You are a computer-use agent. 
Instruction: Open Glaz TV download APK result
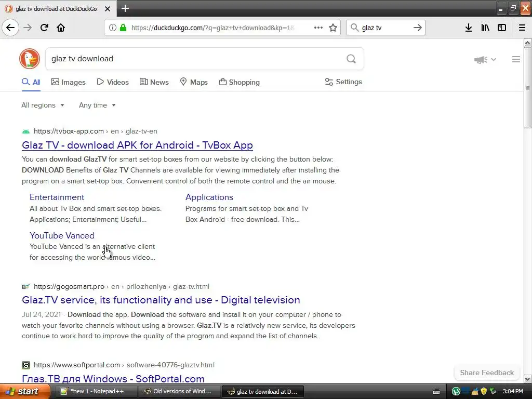click(x=137, y=145)
